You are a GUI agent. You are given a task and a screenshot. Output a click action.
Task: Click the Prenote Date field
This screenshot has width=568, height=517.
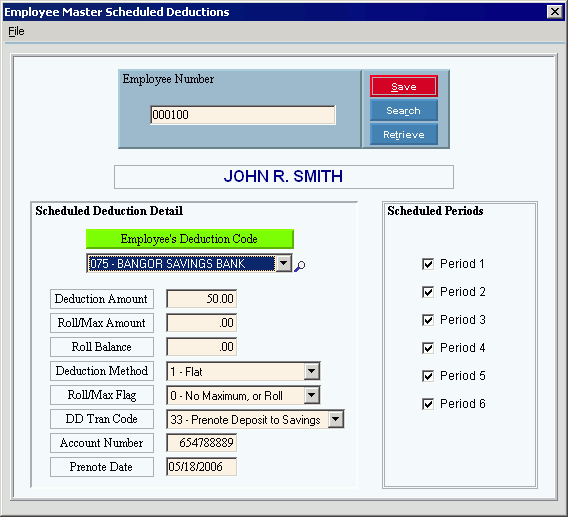click(x=201, y=467)
